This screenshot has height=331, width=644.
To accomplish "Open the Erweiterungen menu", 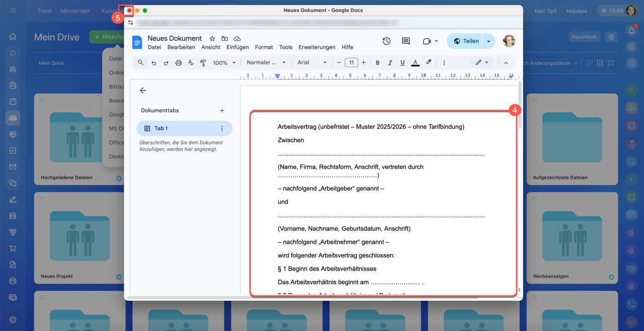I will click(x=316, y=47).
